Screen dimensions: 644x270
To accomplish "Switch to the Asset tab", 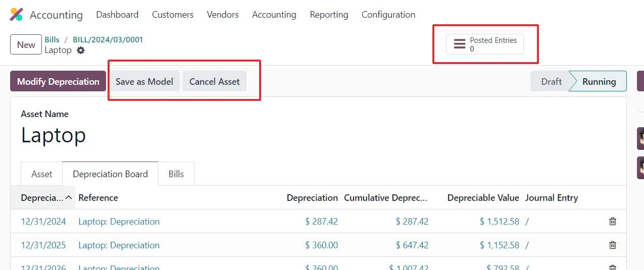I will tap(41, 174).
